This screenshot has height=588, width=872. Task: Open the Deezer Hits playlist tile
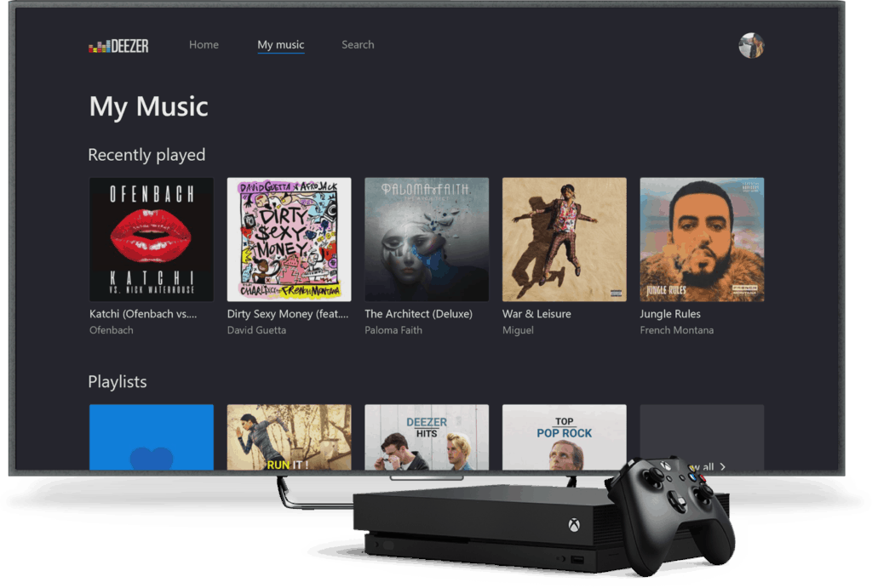tap(427, 437)
